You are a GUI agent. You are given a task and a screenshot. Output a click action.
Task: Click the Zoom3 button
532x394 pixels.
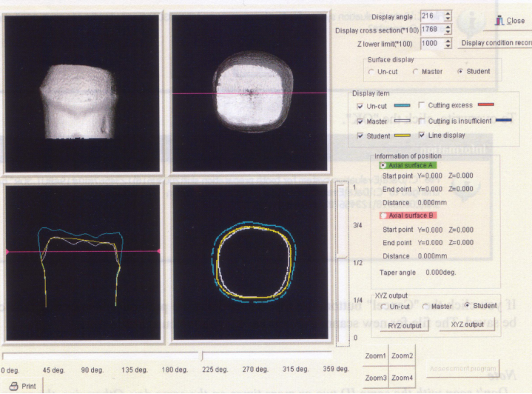376,378
